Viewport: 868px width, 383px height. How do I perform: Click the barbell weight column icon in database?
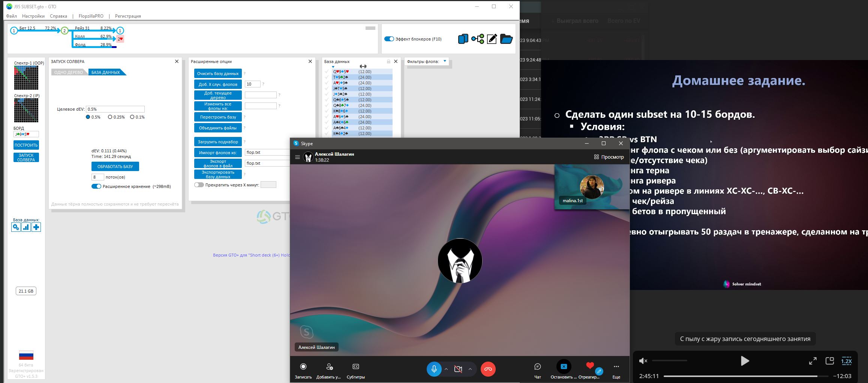point(363,66)
